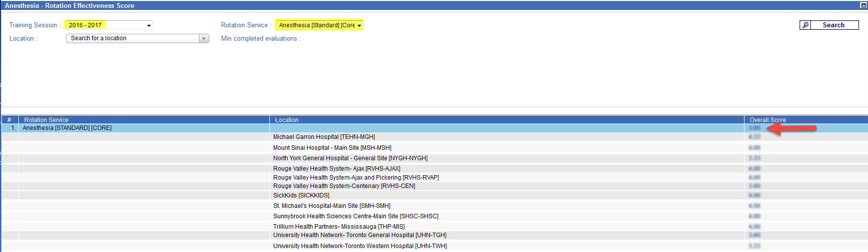Maximize the Rotation Effectiveness Score panel
The height and width of the screenshot is (252, 868).
tap(864, 5)
